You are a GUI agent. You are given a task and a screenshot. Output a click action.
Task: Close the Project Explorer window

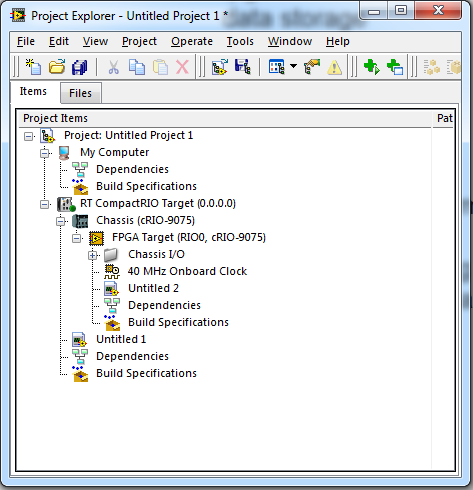point(438,11)
